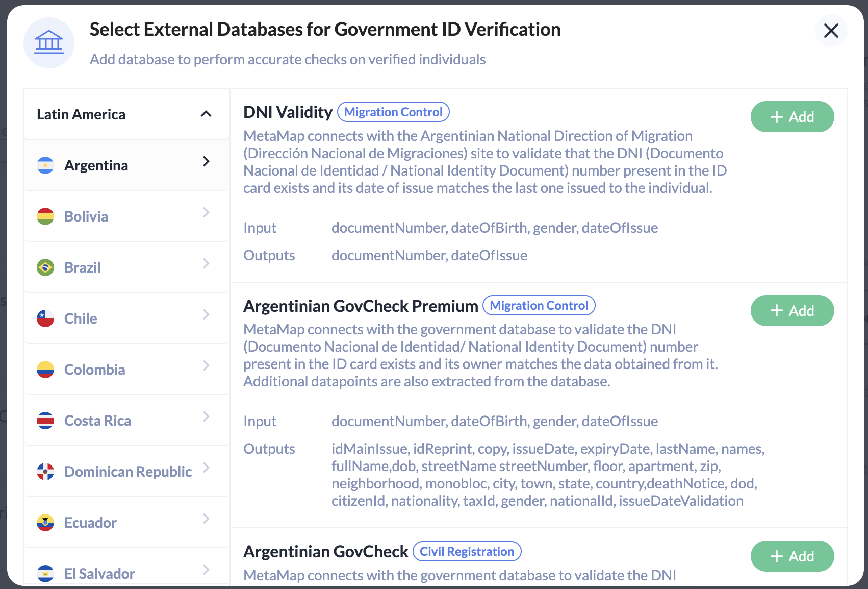
Task: Click the Colombia flag icon
Action: click(45, 370)
